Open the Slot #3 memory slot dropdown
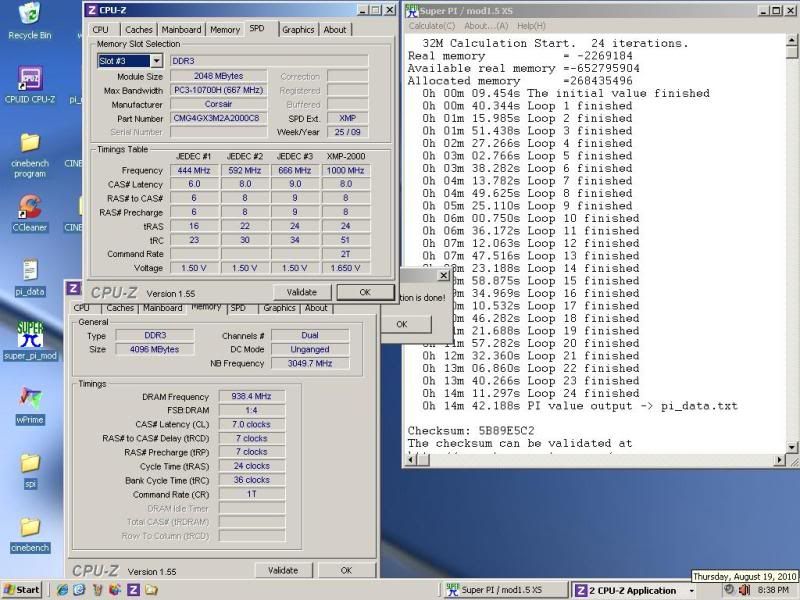 point(157,61)
